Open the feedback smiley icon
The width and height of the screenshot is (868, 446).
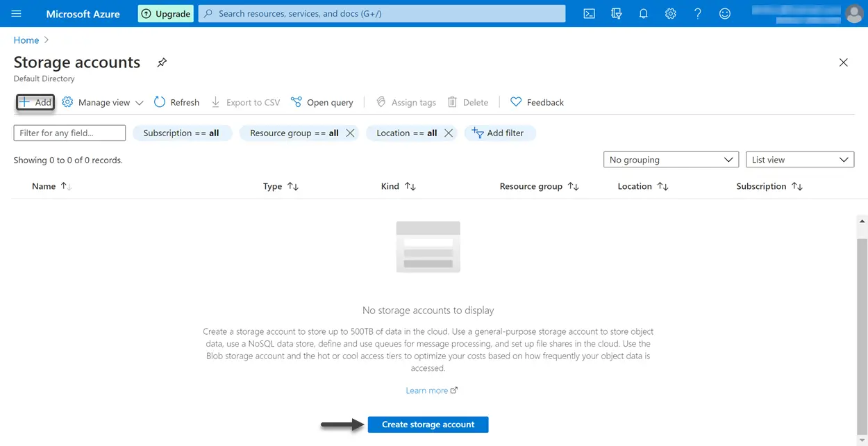coord(725,13)
